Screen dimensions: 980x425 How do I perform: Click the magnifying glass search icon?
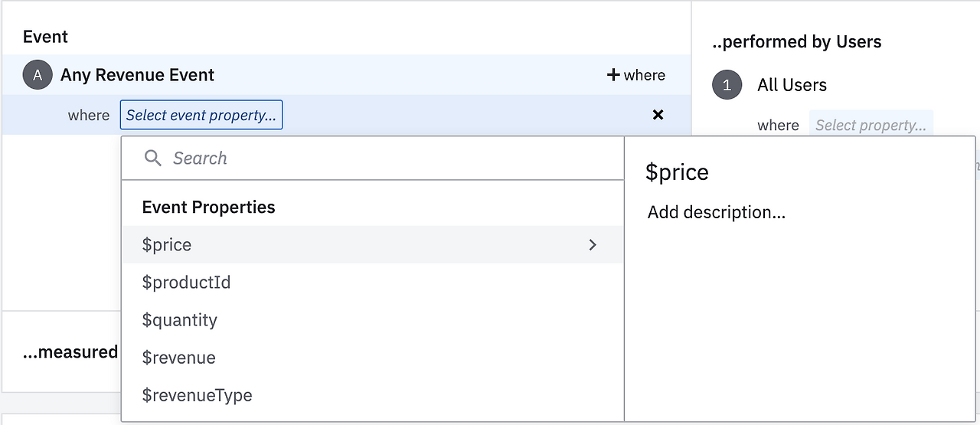pos(153,159)
